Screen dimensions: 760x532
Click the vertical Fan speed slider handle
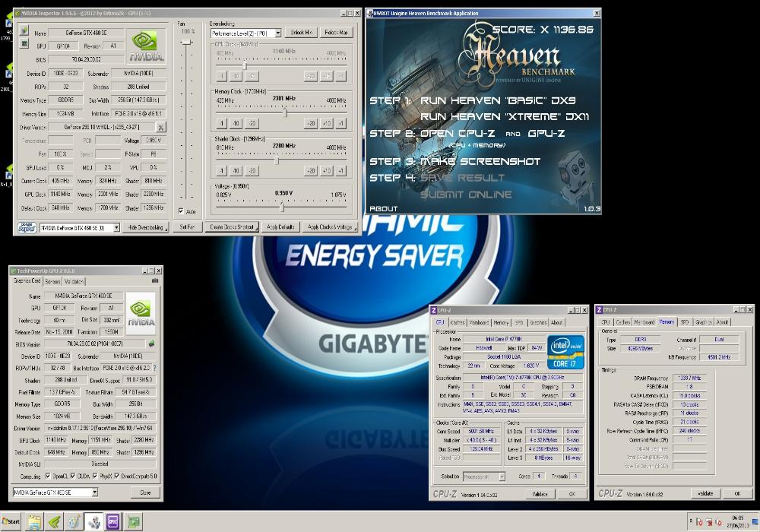(186, 43)
